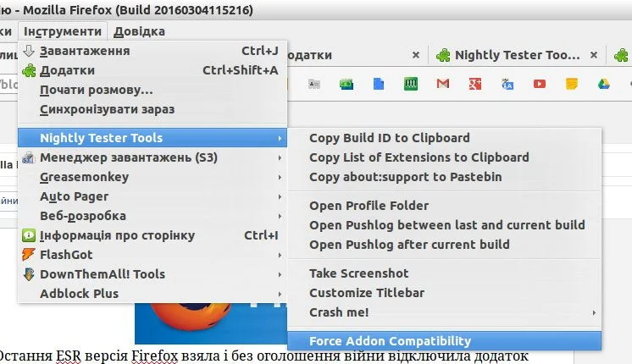Close the Nightly Tester Too... tab

(594, 55)
